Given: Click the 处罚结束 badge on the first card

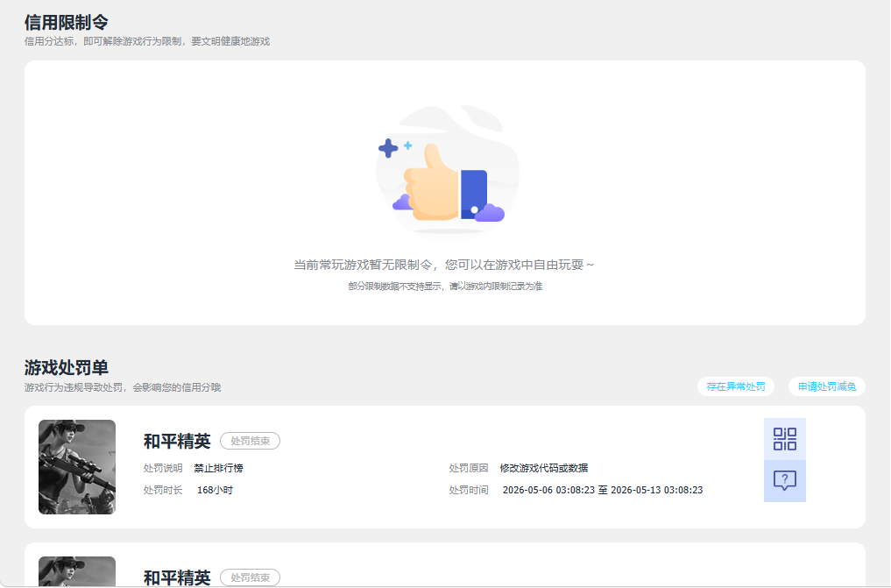Looking at the screenshot, I should (250, 441).
